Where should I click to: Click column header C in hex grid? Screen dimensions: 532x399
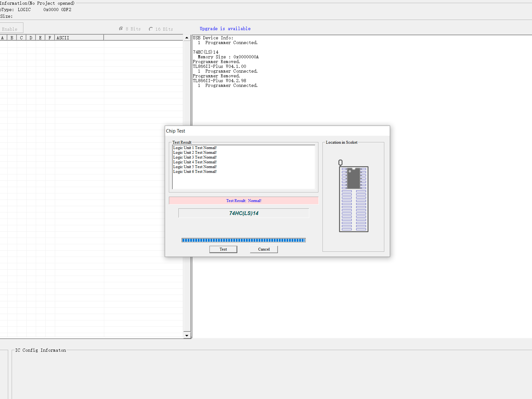tap(21, 38)
